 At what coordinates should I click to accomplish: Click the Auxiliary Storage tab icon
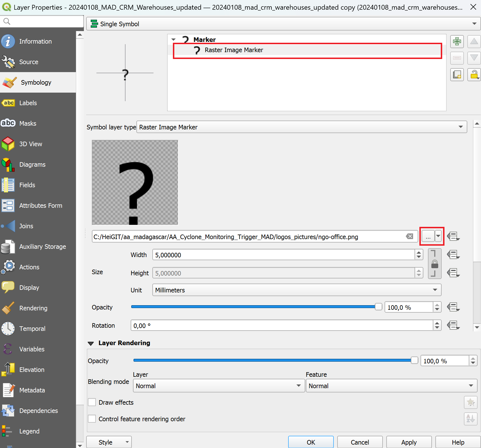click(x=8, y=247)
